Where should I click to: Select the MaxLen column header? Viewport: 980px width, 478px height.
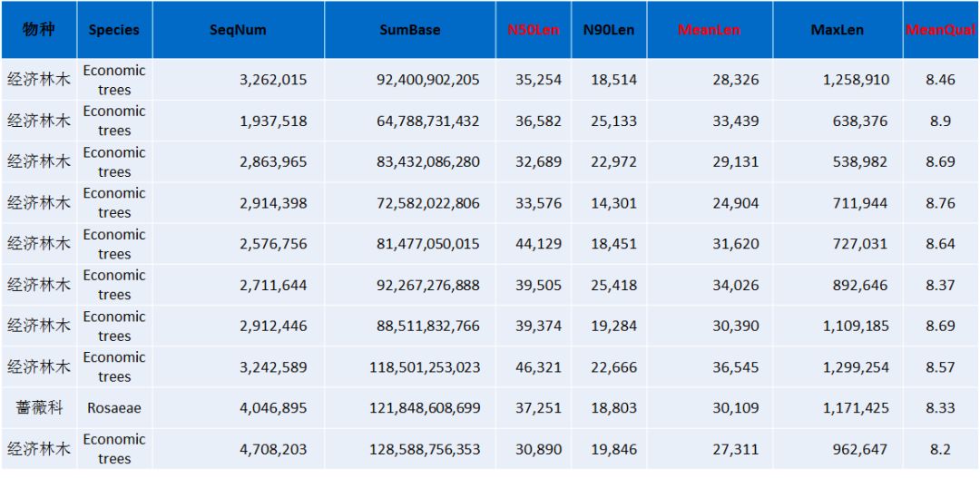click(x=837, y=30)
